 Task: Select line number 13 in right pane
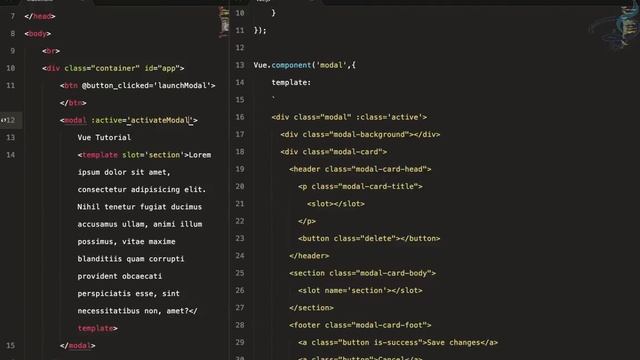tap(240, 65)
